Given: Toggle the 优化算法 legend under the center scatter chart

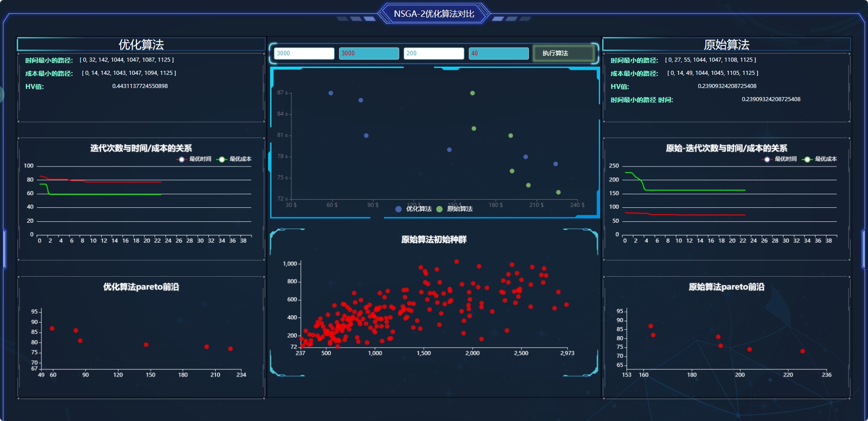Looking at the screenshot, I should [414, 209].
